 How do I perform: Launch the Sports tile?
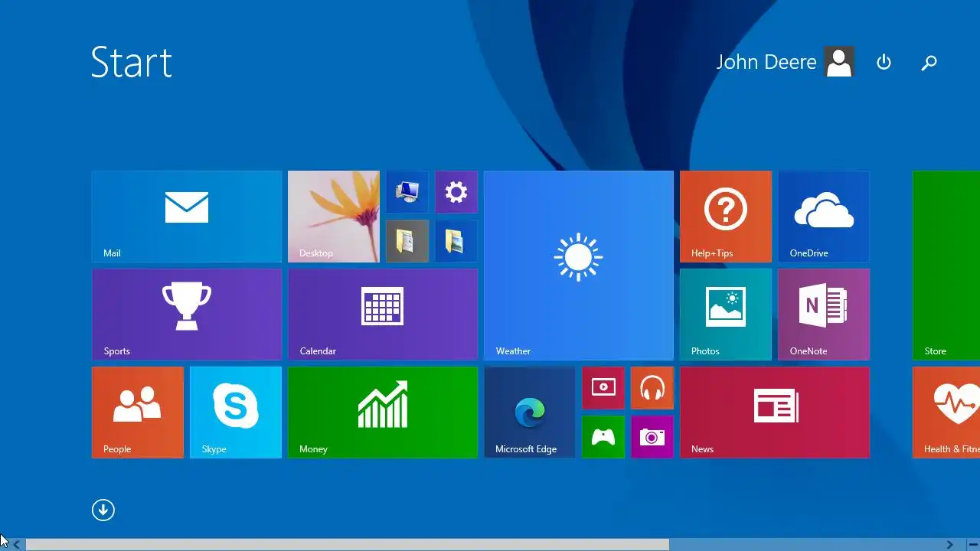point(187,315)
